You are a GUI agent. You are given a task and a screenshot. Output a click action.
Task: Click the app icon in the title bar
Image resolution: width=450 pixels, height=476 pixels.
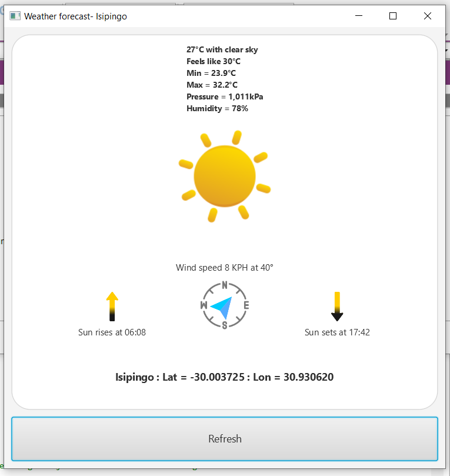(x=15, y=16)
